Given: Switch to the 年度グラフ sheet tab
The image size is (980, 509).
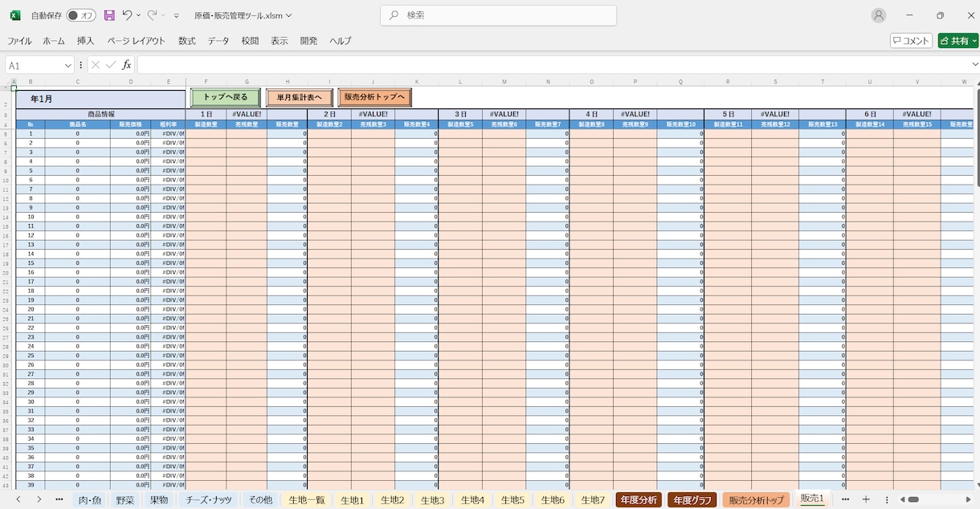Looking at the screenshot, I should [x=692, y=499].
